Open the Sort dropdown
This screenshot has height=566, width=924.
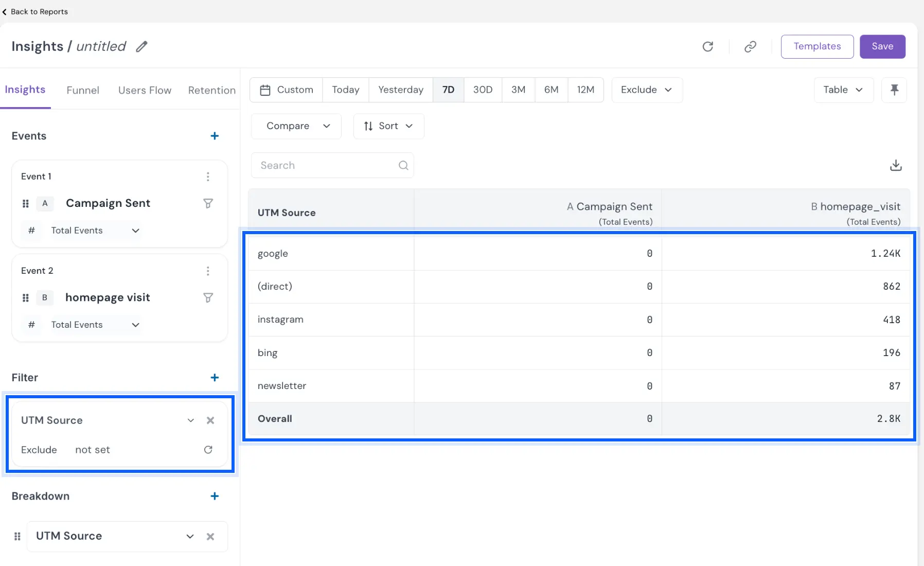(388, 126)
